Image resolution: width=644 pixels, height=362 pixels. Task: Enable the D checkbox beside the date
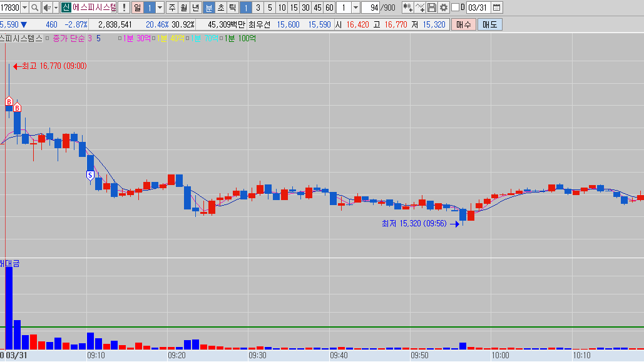click(455, 8)
